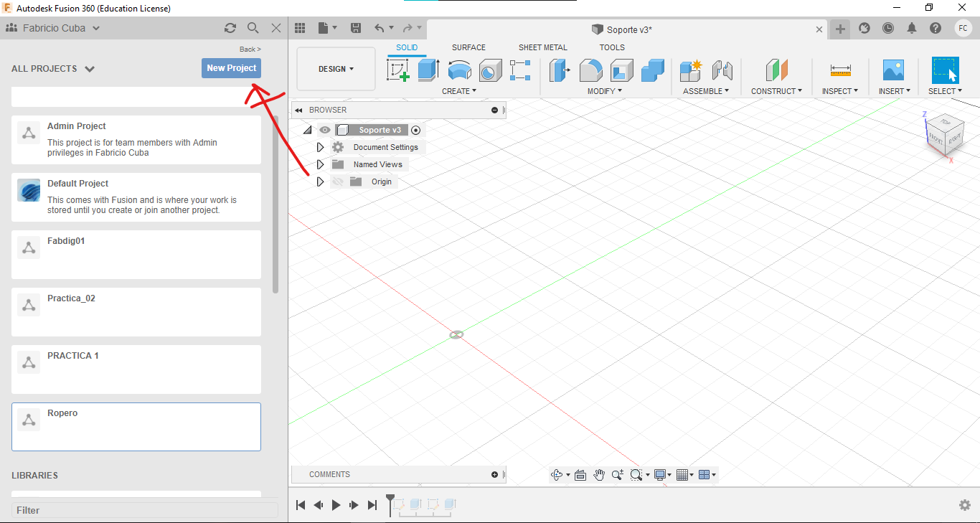Choose the Offset Plane tool

777,70
